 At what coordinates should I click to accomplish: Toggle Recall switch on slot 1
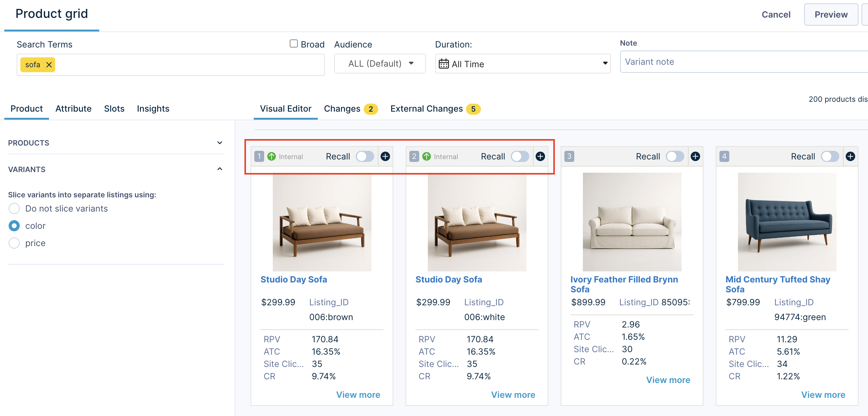[365, 156]
